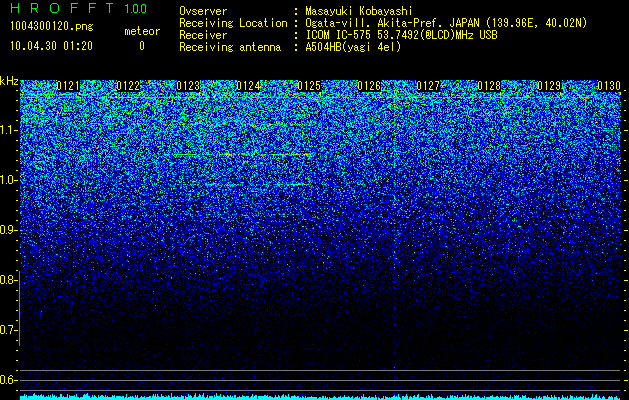Click the 0128 time marker
This screenshot has width=629, height=400.
coord(489,86)
